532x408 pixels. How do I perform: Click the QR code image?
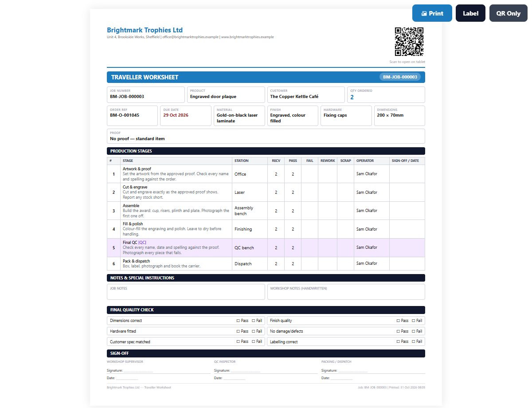click(x=409, y=42)
